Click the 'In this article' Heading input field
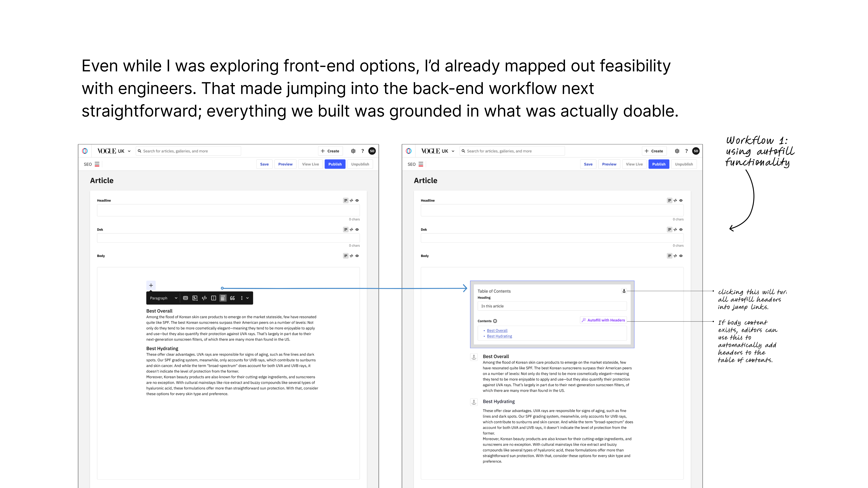This screenshot has height=488, width=868. point(552,306)
